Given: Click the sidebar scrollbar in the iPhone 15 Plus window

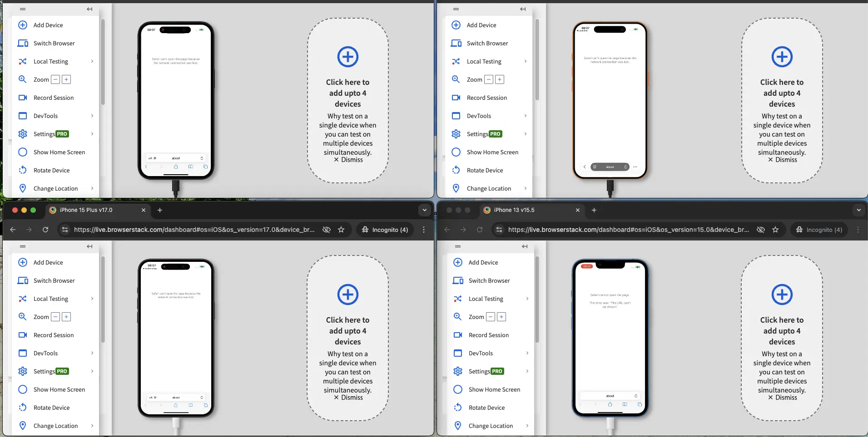Looking at the screenshot, I should tap(103, 300).
